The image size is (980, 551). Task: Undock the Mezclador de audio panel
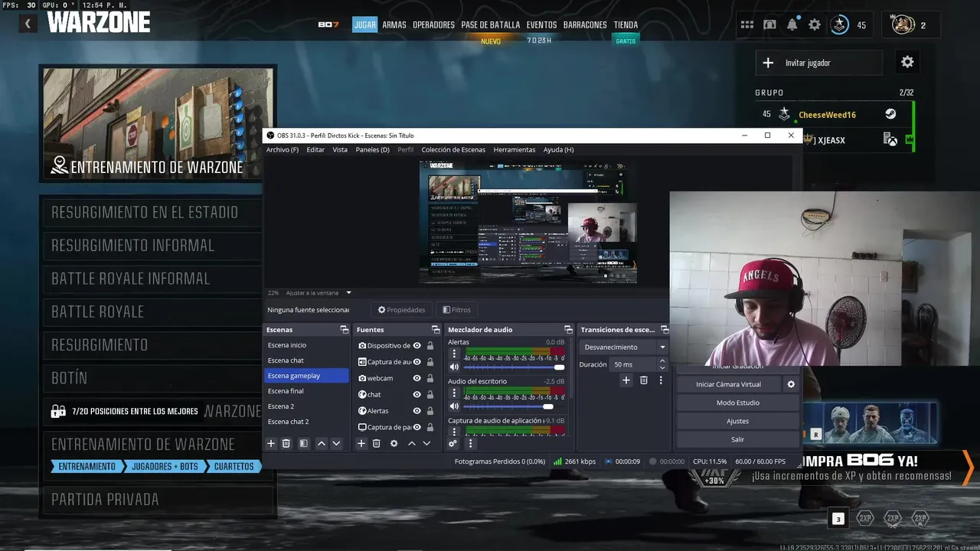pos(568,330)
